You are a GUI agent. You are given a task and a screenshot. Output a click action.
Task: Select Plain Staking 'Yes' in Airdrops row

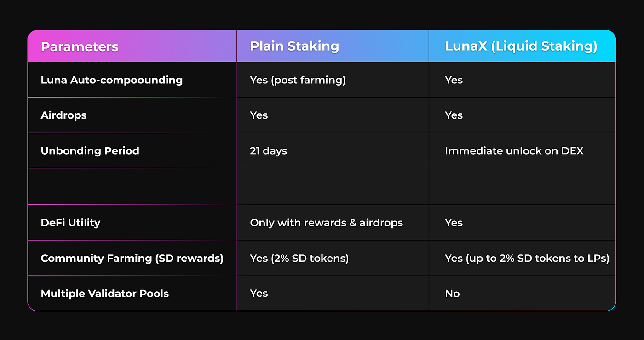tap(259, 115)
